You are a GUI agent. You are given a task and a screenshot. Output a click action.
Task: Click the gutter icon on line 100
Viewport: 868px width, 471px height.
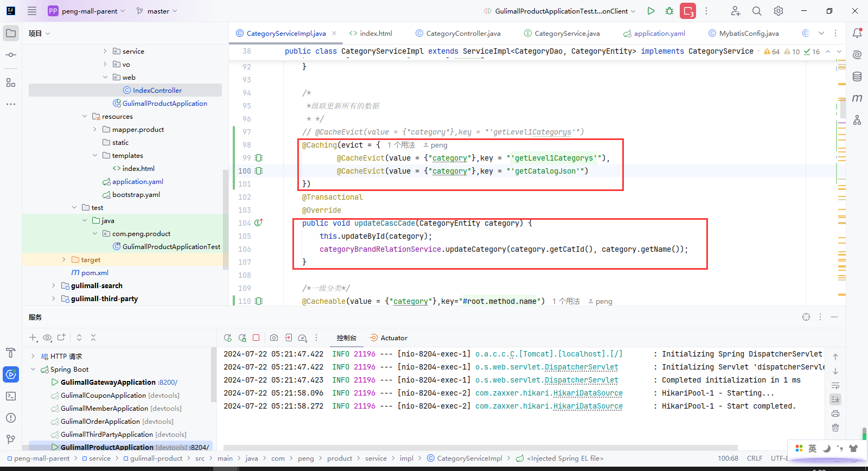click(x=259, y=171)
